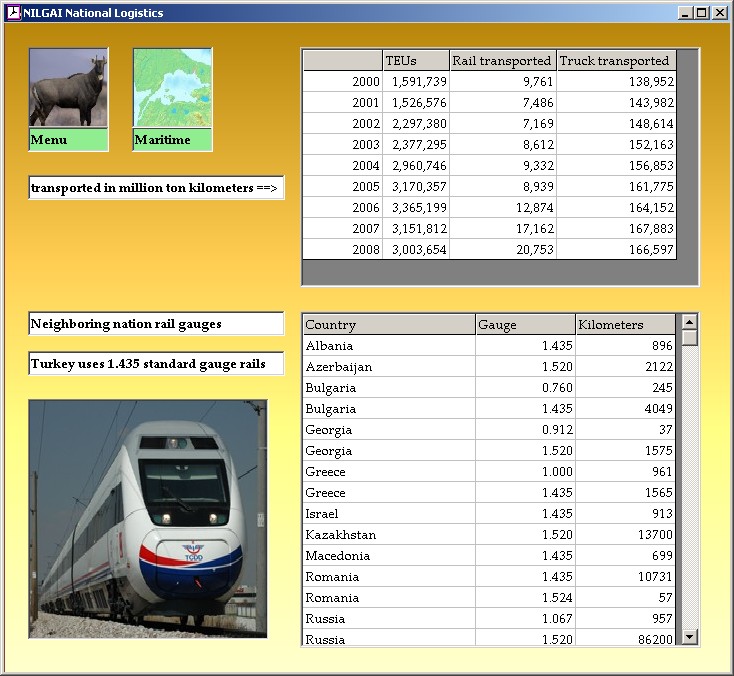Screen dimensions: 734x676
Task: Click the nilgai antelope Menu icon
Action: [68, 88]
